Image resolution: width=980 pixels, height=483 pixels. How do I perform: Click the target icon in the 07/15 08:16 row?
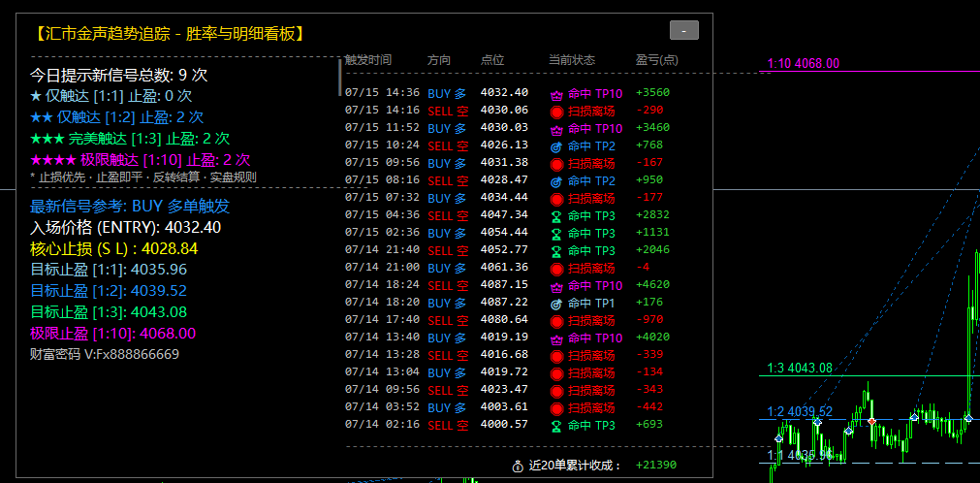click(556, 182)
